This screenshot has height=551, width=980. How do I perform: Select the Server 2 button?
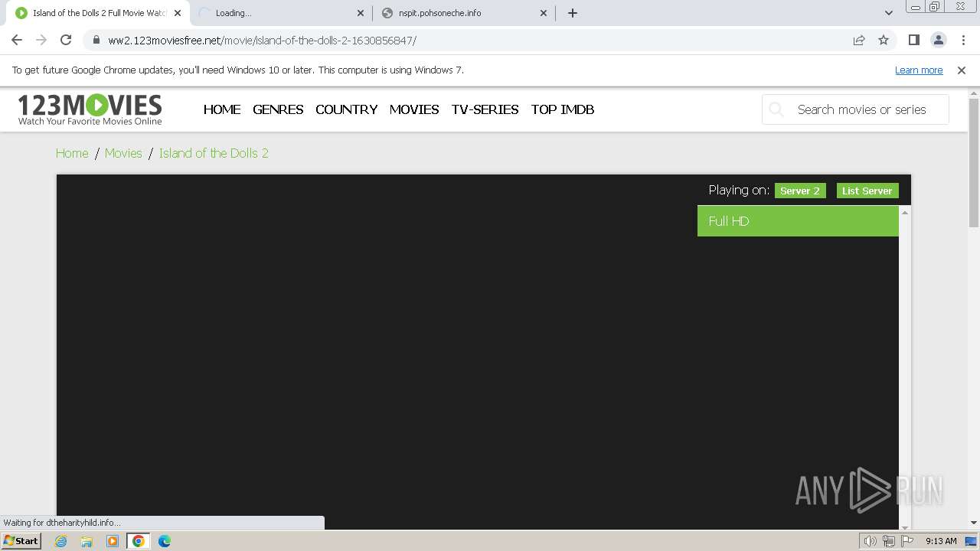pyautogui.click(x=800, y=191)
